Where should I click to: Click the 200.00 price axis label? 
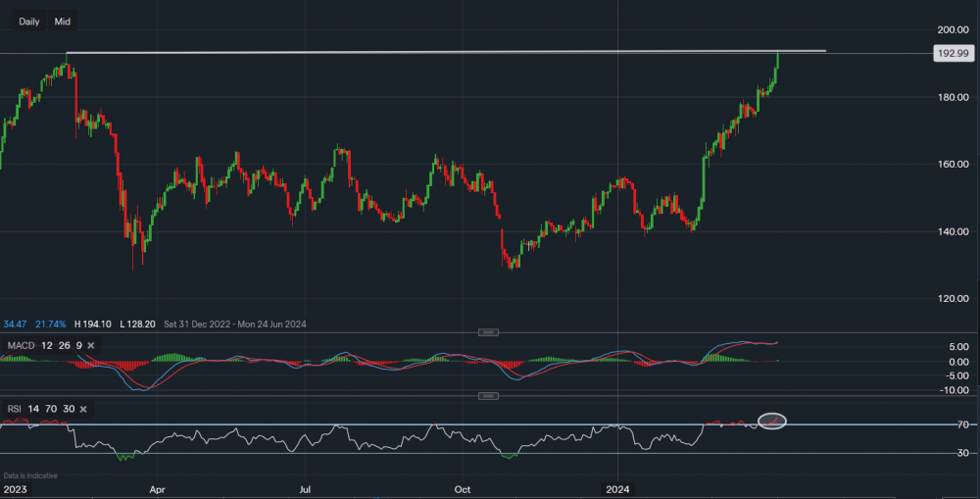click(953, 30)
